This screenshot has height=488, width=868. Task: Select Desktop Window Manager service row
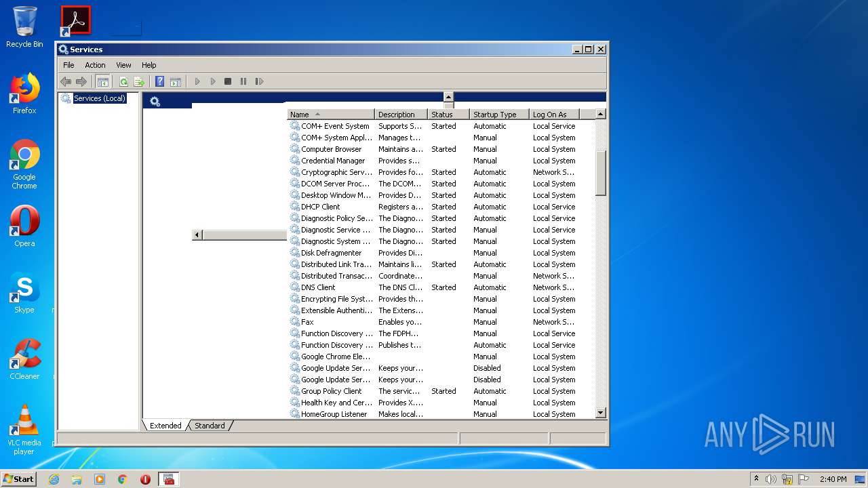click(x=441, y=195)
